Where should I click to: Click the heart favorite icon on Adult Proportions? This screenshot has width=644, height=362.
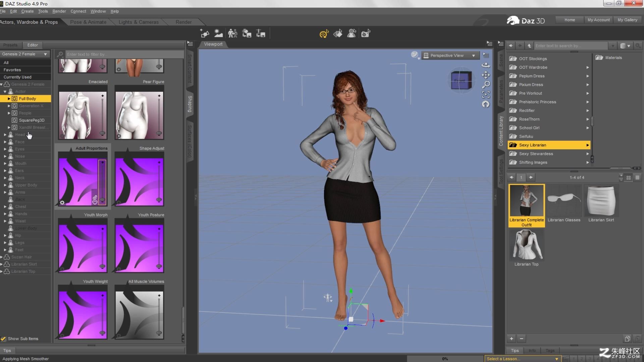click(x=95, y=202)
